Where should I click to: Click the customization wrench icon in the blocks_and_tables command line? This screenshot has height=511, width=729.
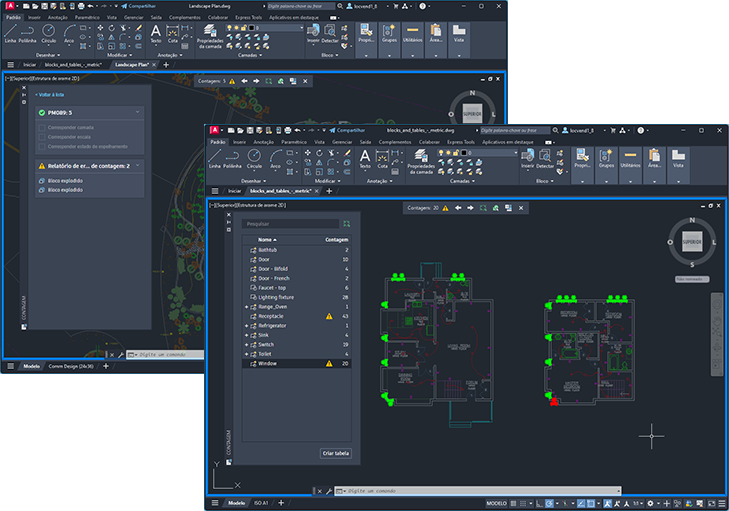(329, 491)
